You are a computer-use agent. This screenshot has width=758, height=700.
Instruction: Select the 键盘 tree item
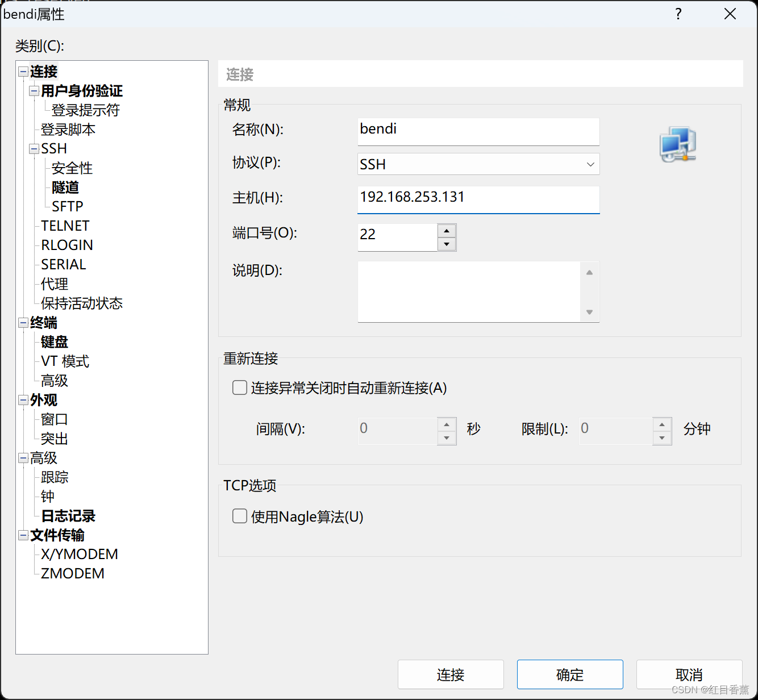[54, 342]
